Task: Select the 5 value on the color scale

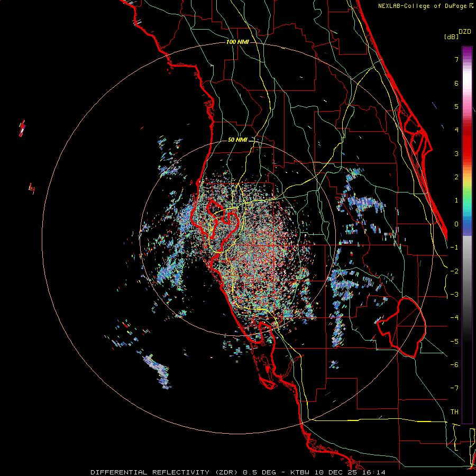Action: (456, 106)
